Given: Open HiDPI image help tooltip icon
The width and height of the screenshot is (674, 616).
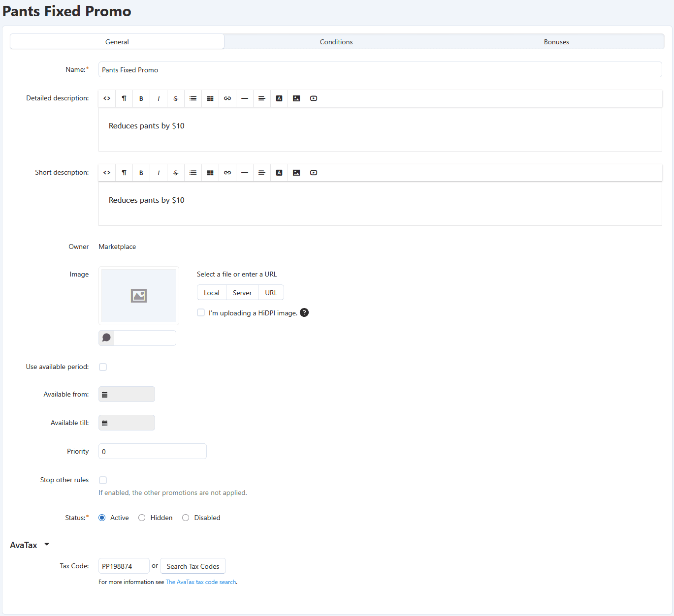Looking at the screenshot, I should pyautogui.click(x=304, y=312).
